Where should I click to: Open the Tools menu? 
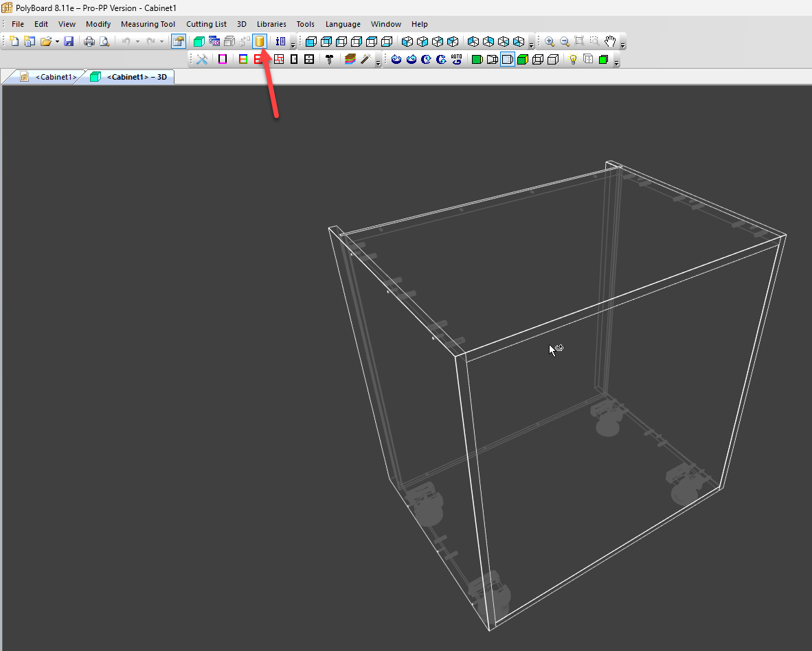click(x=306, y=24)
